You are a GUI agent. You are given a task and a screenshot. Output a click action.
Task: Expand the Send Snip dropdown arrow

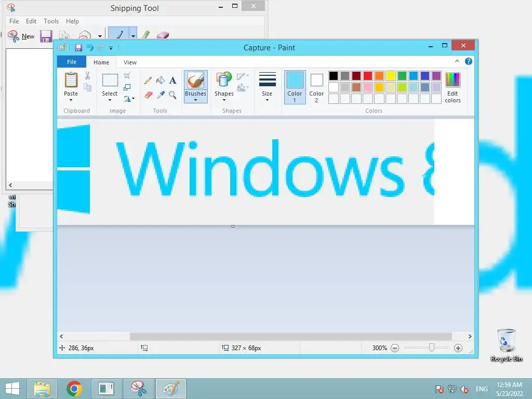(100, 36)
